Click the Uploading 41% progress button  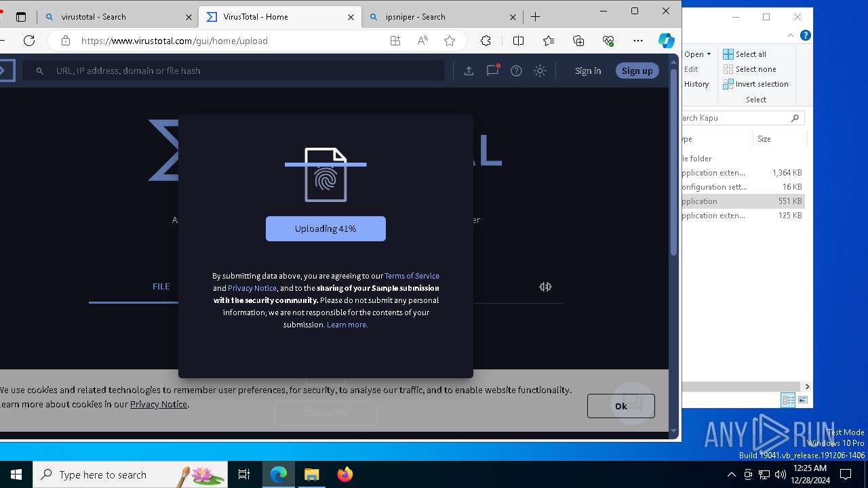tap(325, 229)
